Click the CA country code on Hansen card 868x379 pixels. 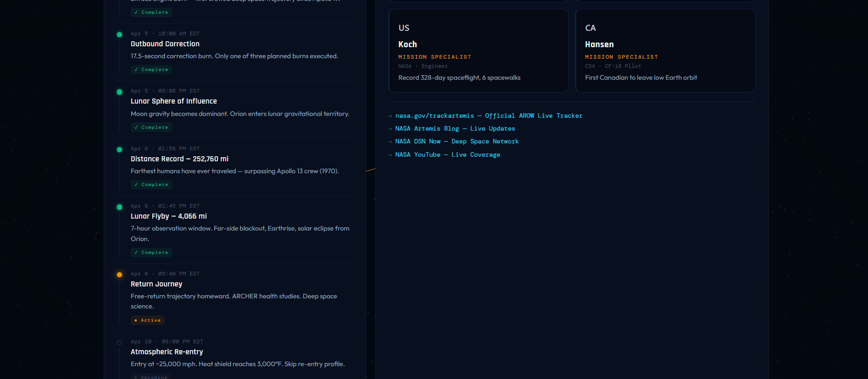tap(590, 28)
